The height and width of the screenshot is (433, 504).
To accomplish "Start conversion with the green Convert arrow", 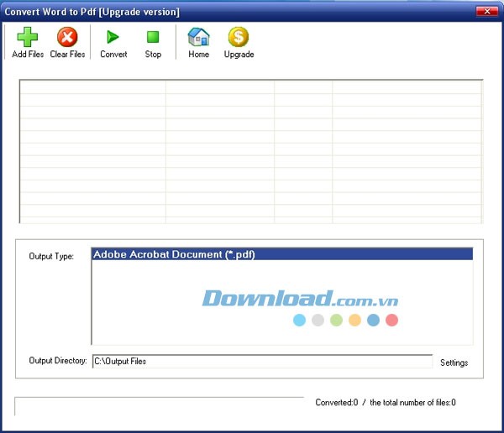I will tap(113, 37).
